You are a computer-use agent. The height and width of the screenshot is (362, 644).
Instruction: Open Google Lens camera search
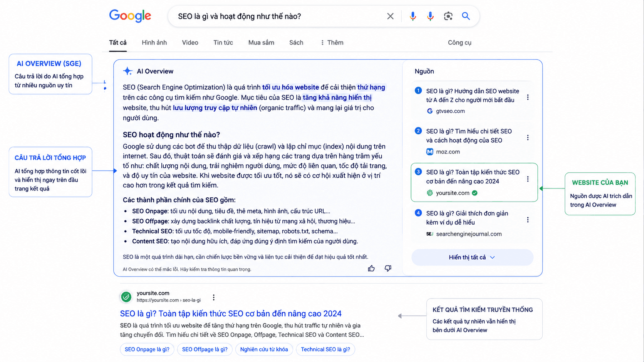[x=448, y=16]
